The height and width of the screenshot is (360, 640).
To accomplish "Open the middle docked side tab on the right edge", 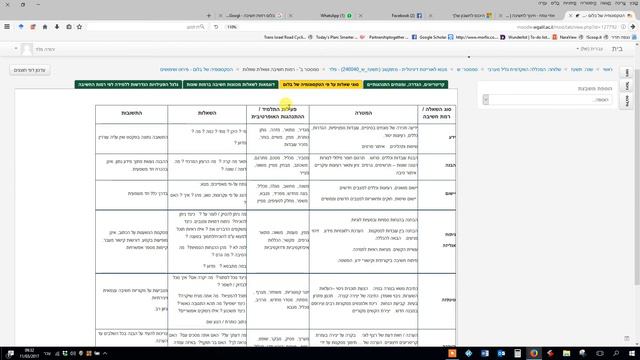I will click(x=627, y=86).
